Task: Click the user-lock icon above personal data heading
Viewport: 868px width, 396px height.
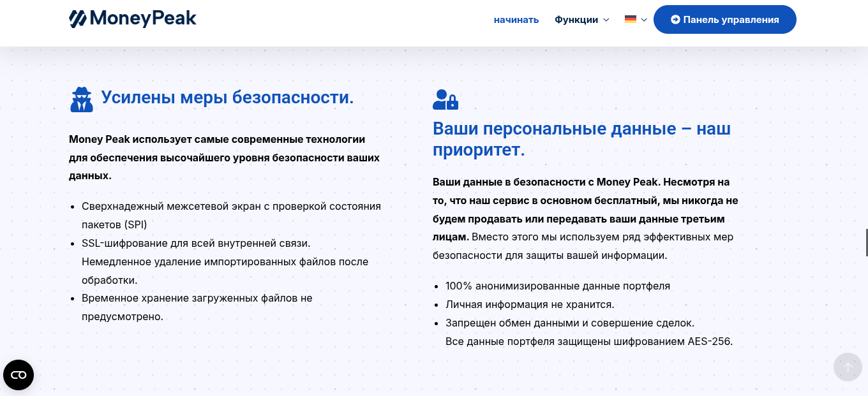Action: [x=445, y=99]
